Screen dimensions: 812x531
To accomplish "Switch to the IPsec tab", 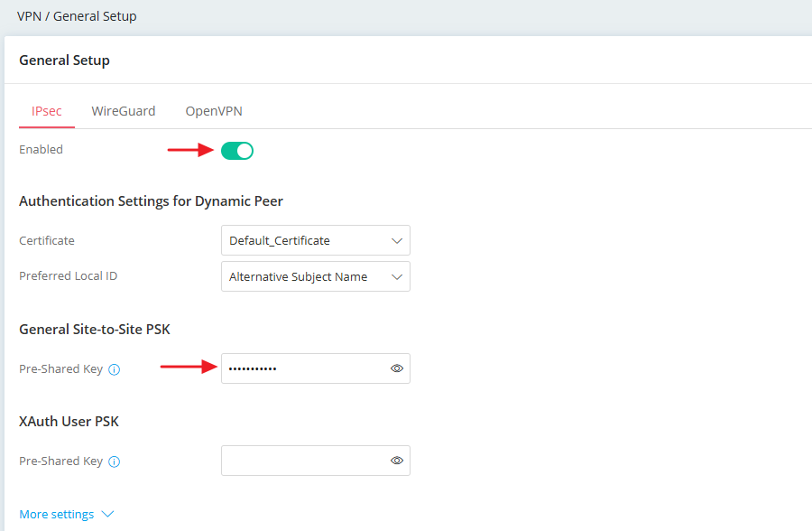I will tap(47, 111).
